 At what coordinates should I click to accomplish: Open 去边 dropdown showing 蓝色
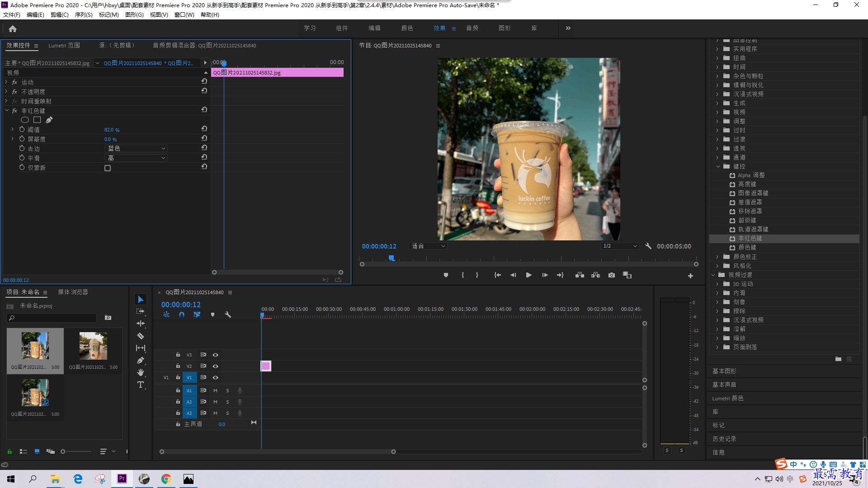coord(137,148)
